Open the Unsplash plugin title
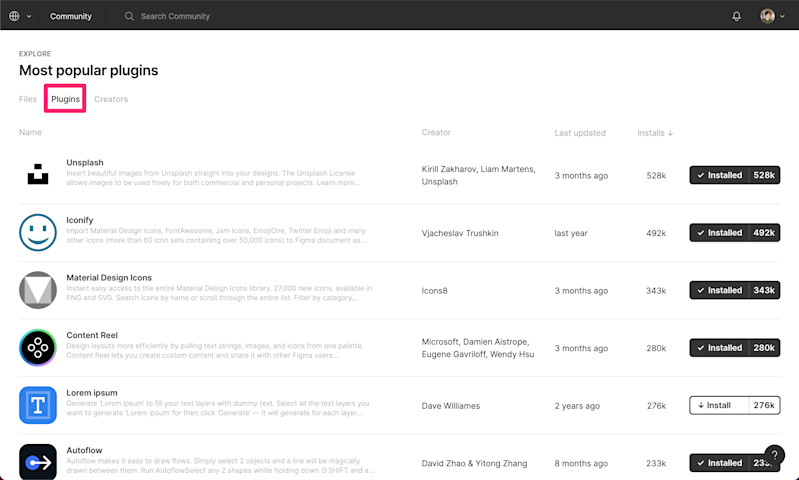Viewport: 799px width, 480px height. point(85,162)
